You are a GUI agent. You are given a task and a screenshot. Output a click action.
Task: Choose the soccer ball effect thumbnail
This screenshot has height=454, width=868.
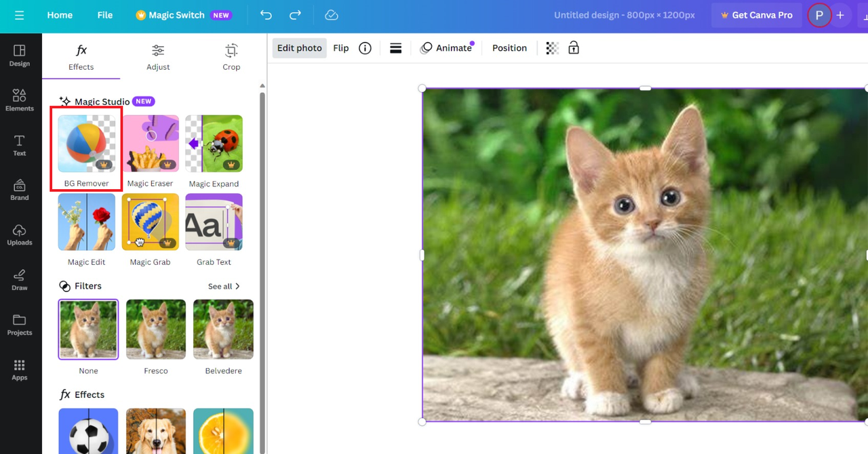[x=88, y=431]
